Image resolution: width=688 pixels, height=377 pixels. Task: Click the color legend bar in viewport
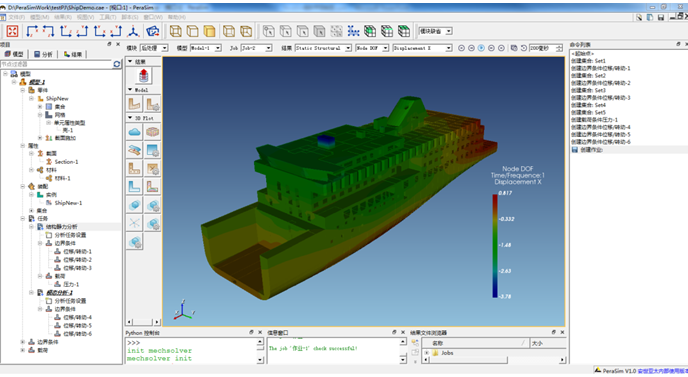[495, 246]
